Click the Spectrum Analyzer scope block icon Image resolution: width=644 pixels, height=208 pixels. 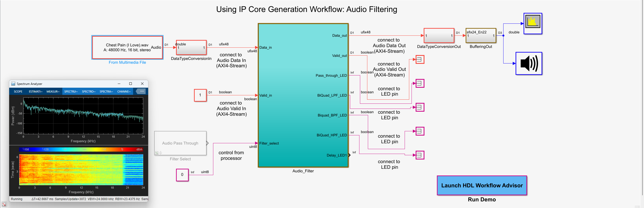532,23
